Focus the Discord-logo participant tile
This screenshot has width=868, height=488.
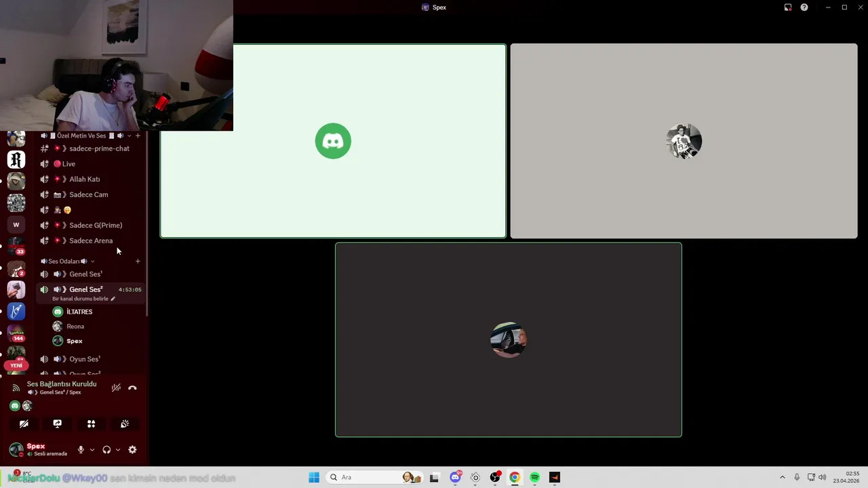(x=333, y=141)
